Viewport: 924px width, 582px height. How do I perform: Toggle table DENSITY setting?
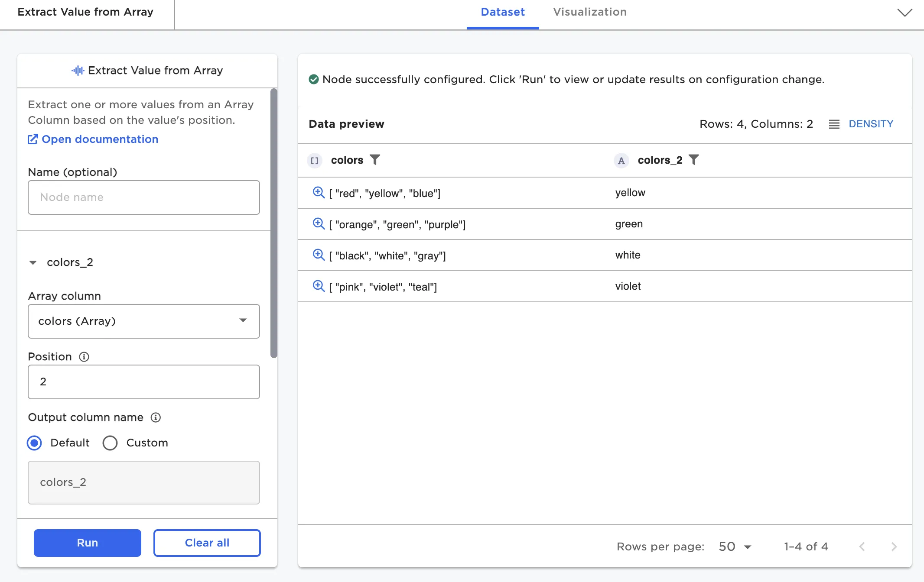pos(862,124)
